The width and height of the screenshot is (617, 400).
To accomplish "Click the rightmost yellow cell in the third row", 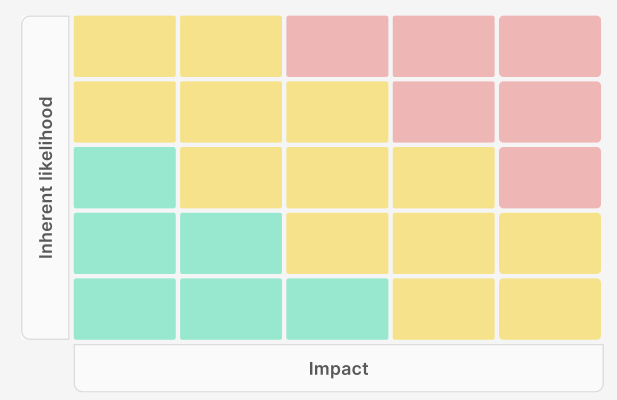I will tap(443, 178).
